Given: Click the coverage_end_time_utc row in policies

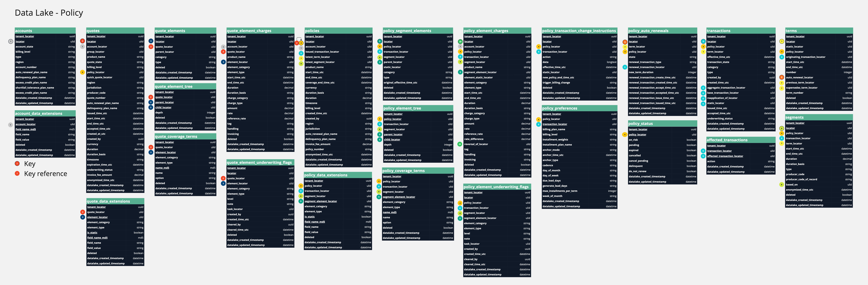Looking at the screenshot, I should point(338,83).
